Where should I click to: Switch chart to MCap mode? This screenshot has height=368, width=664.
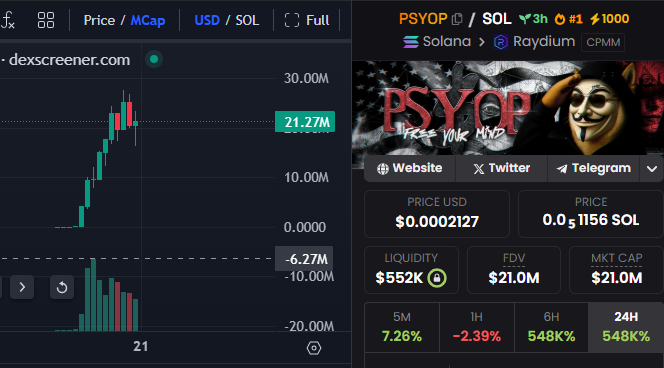148,20
